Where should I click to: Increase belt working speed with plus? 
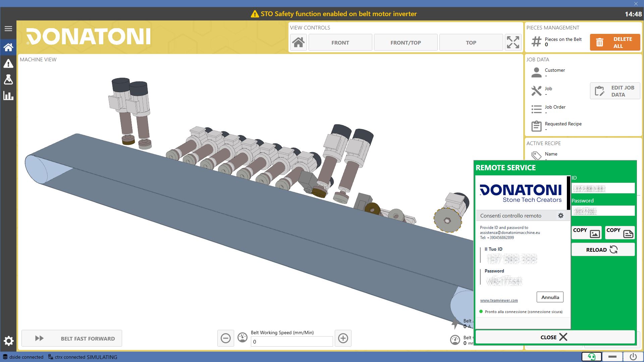click(x=343, y=338)
